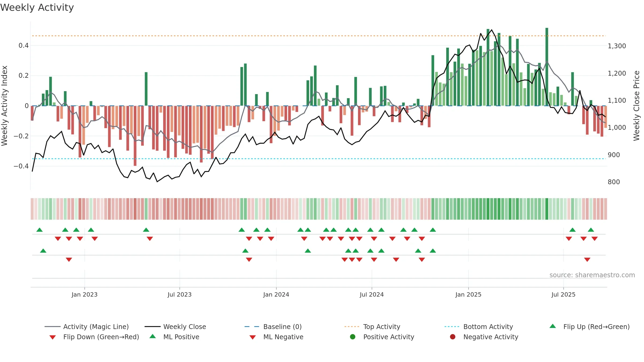The width and height of the screenshot is (644, 362).
Task: Click the 'Weekly Activity' chart title
Action: coord(37,8)
